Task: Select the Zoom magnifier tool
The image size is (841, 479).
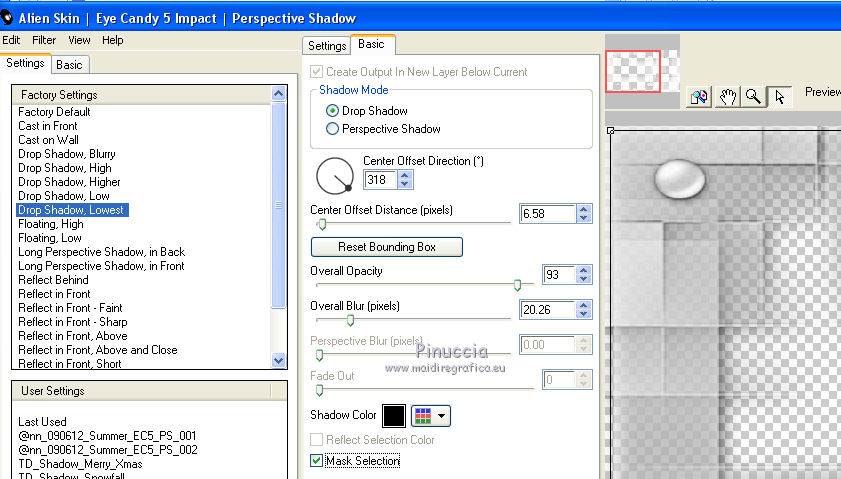Action: (x=754, y=97)
